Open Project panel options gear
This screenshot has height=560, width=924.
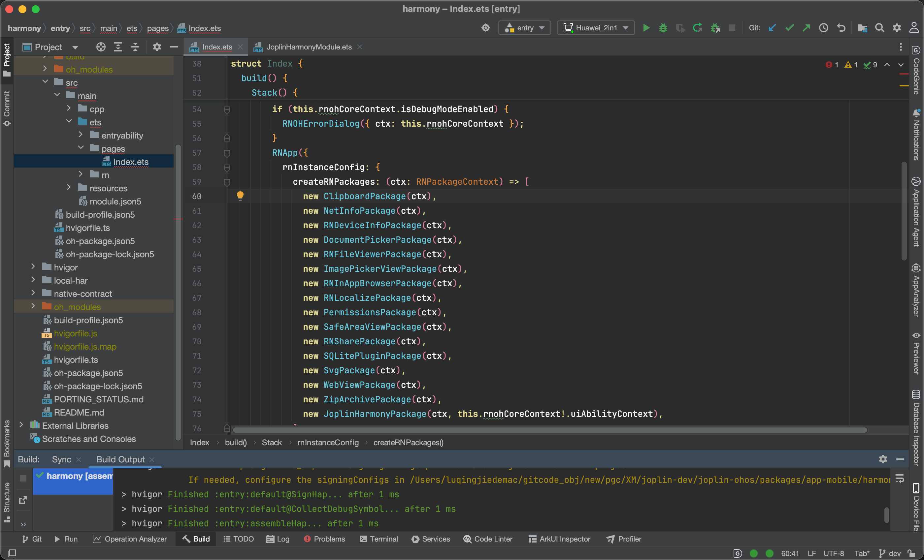point(157,47)
